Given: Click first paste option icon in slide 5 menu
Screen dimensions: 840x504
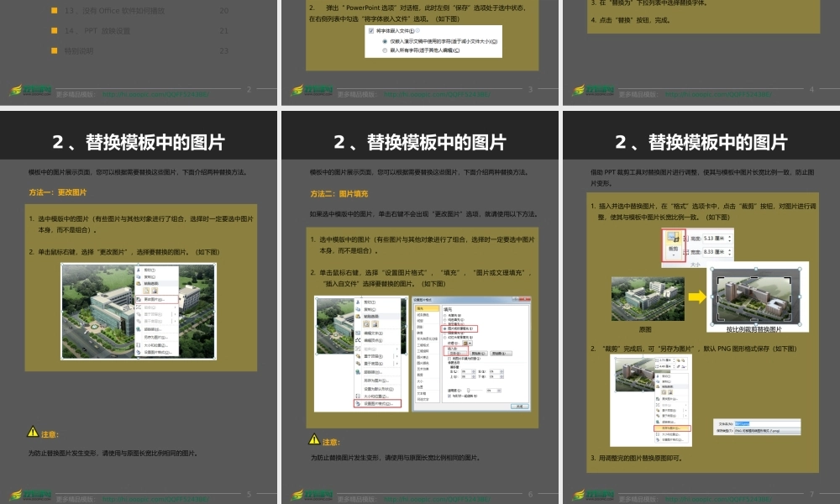Looking at the screenshot, I should point(145,291).
